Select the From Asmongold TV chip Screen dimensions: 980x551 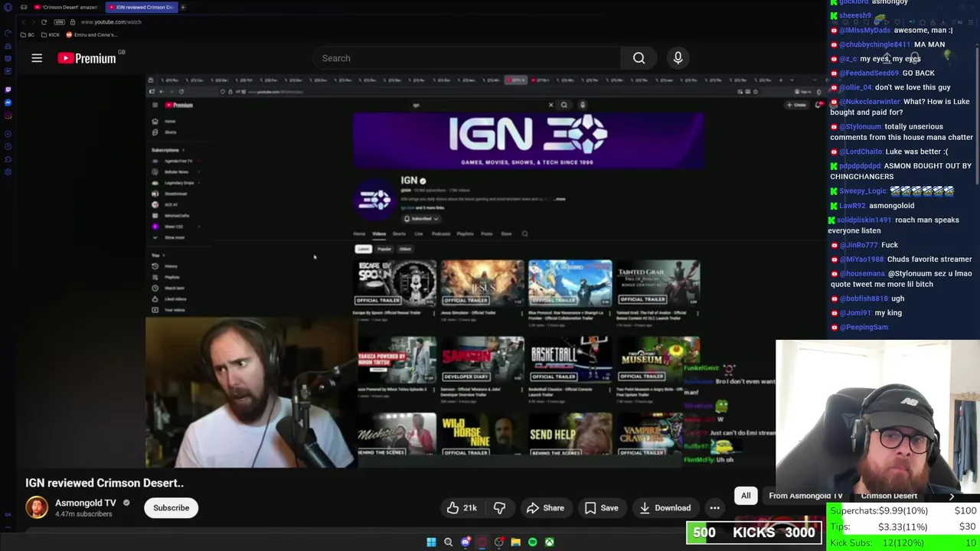coord(805,496)
